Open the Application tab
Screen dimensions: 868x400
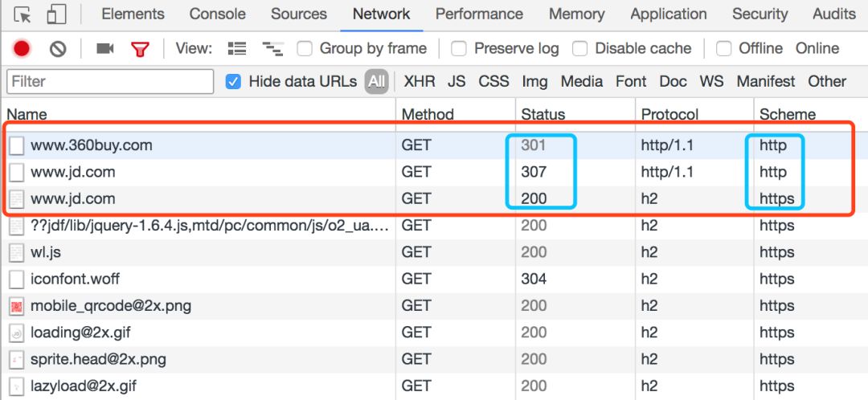[669, 14]
